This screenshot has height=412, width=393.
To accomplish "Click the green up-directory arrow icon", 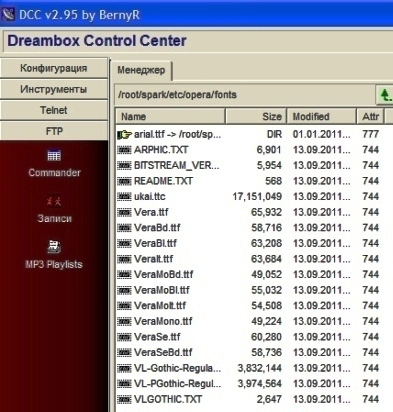I will 385,95.
